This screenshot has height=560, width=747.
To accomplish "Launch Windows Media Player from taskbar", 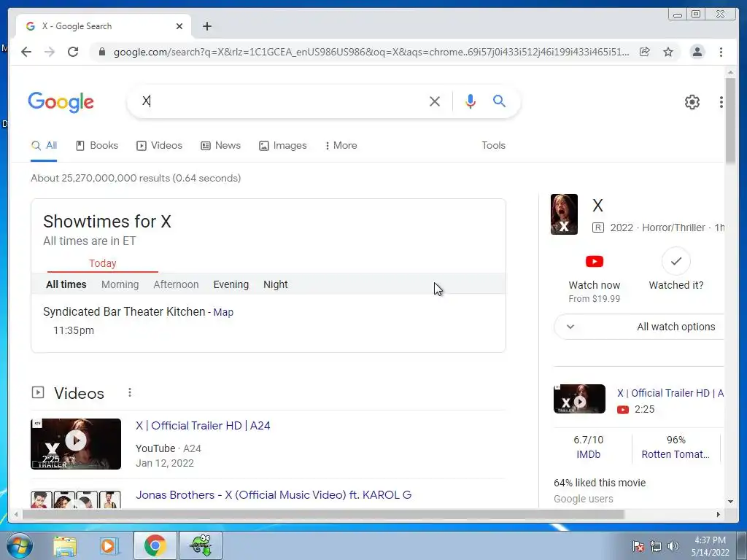I will (109, 545).
